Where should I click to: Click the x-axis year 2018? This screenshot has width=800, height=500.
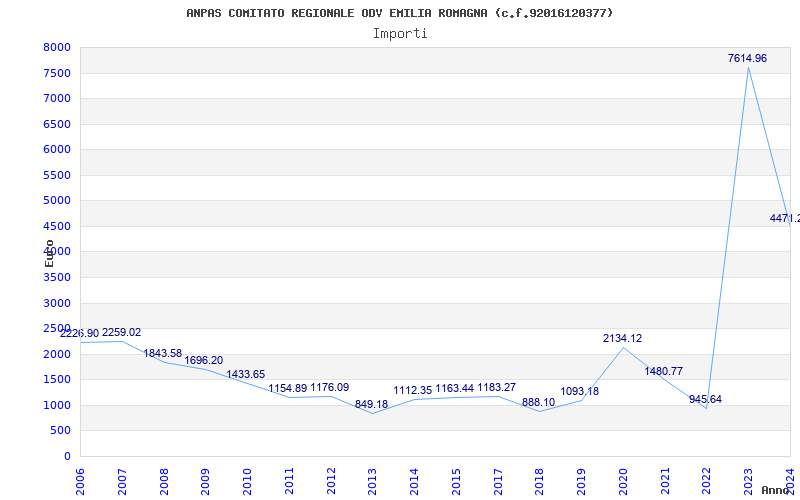(x=540, y=482)
